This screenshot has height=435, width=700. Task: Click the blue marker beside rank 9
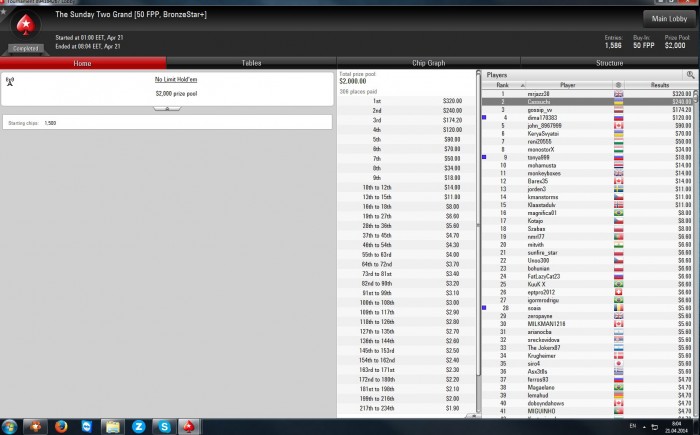(484, 157)
